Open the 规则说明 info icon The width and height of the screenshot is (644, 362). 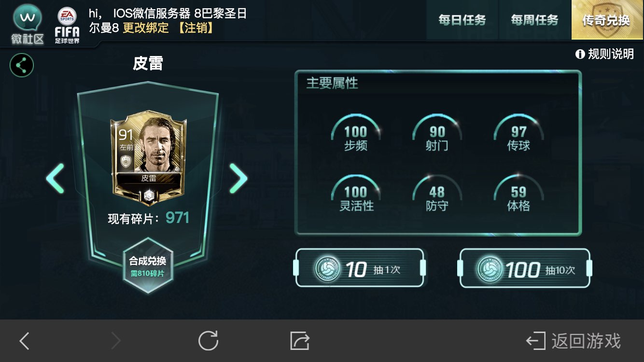pos(580,54)
